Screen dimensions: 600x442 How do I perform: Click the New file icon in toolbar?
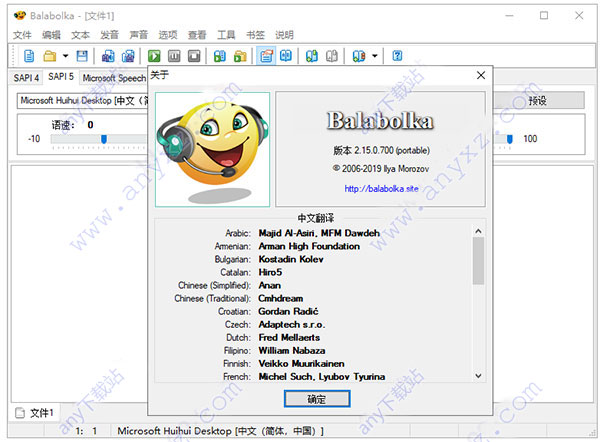click(x=29, y=56)
